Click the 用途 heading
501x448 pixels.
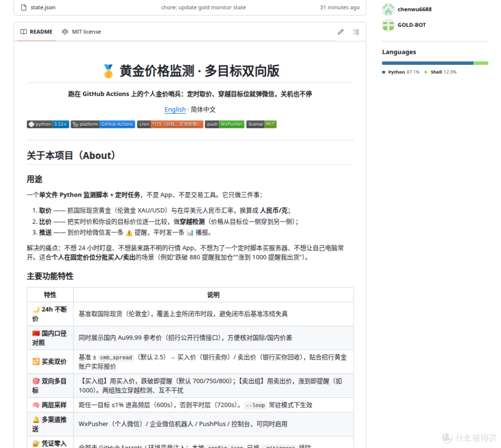pos(34,179)
